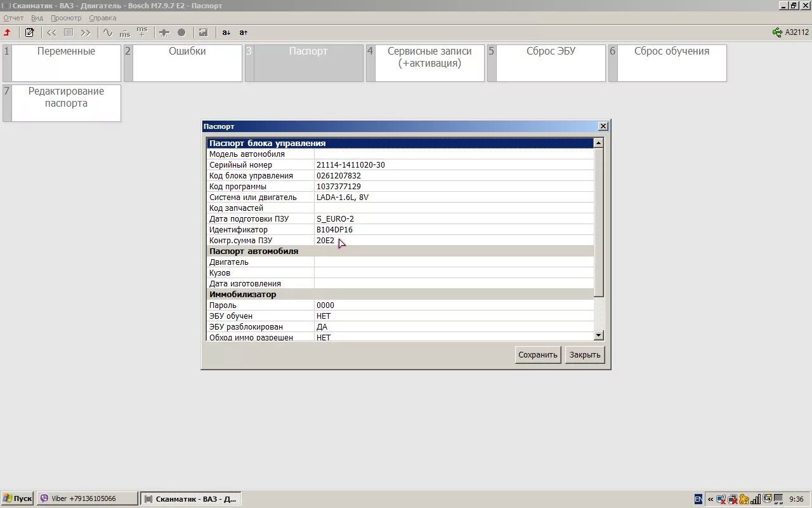Click the S_EURO-2 value
The height and width of the screenshot is (508, 812).
335,219
